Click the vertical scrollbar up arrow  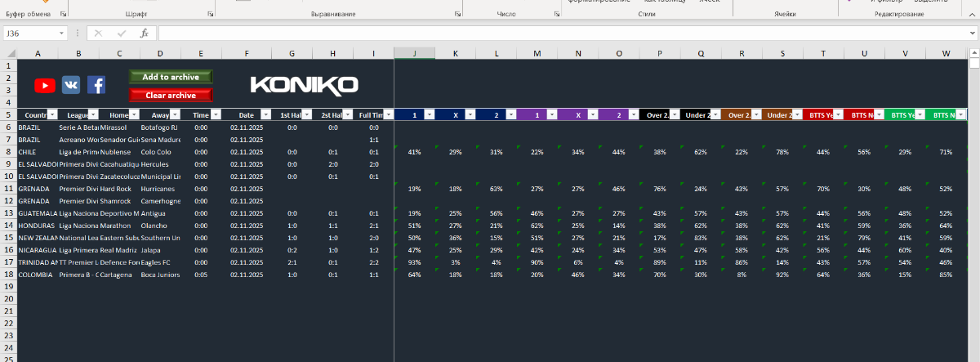pyautogui.click(x=973, y=53)
